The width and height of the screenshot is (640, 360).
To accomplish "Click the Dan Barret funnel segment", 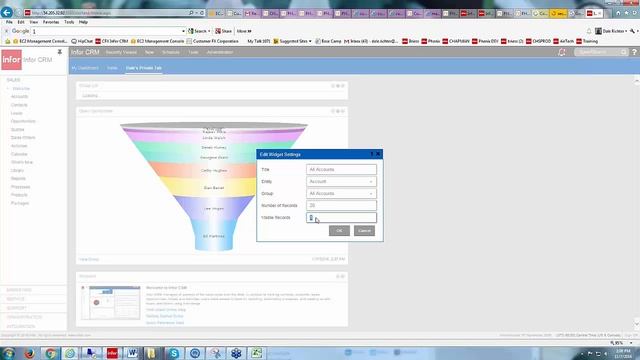I will point(213,187).
